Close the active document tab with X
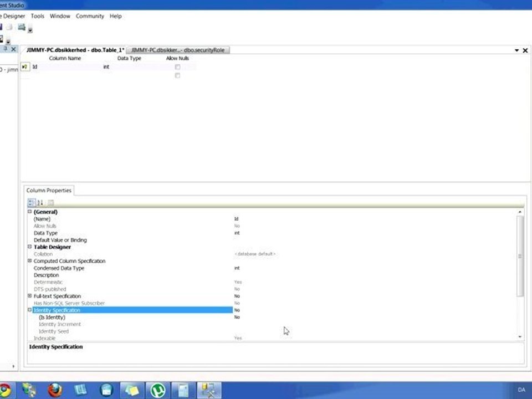532x399 pixels. (x=525, y=50)
